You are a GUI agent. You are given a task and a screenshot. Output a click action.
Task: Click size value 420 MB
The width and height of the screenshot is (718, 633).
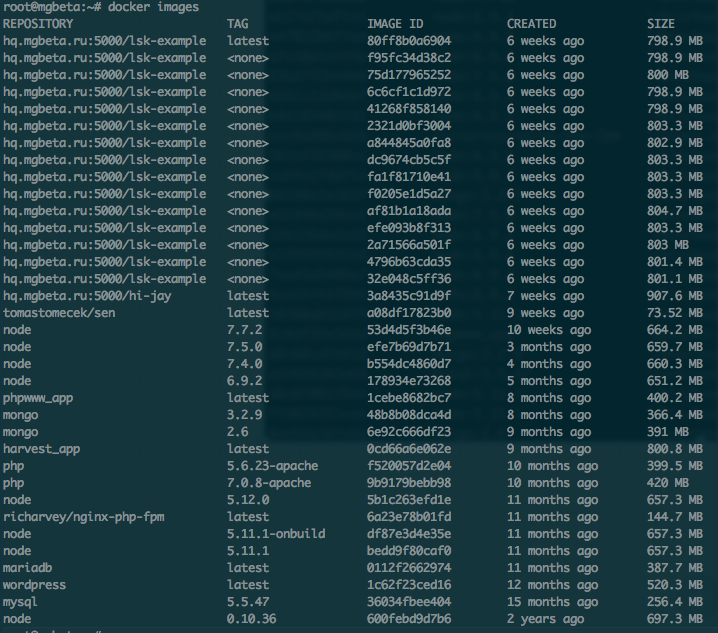point(668,483)
